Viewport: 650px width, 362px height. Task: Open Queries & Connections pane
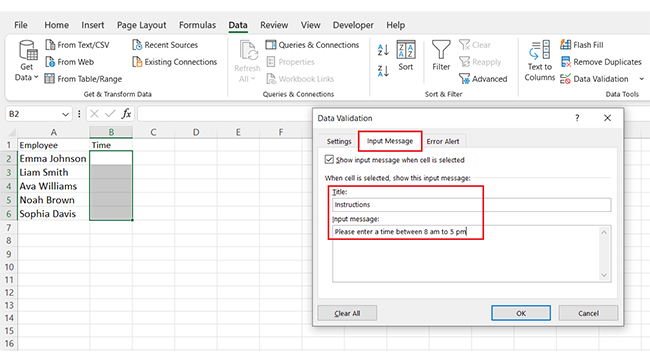point(312,45)
